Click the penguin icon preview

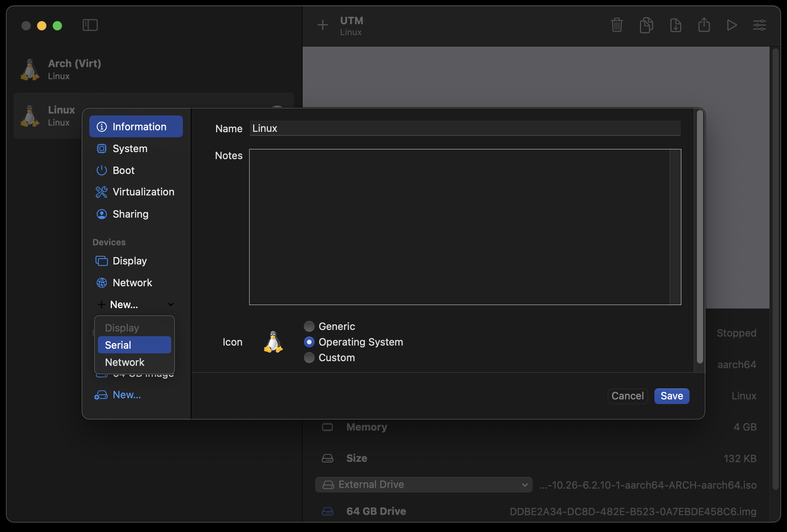273,342
